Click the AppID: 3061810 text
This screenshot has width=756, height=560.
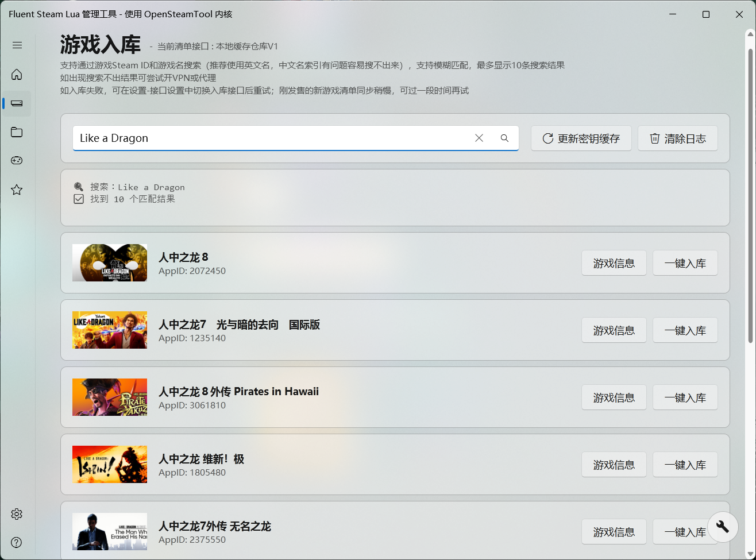(x=192, y=405)
